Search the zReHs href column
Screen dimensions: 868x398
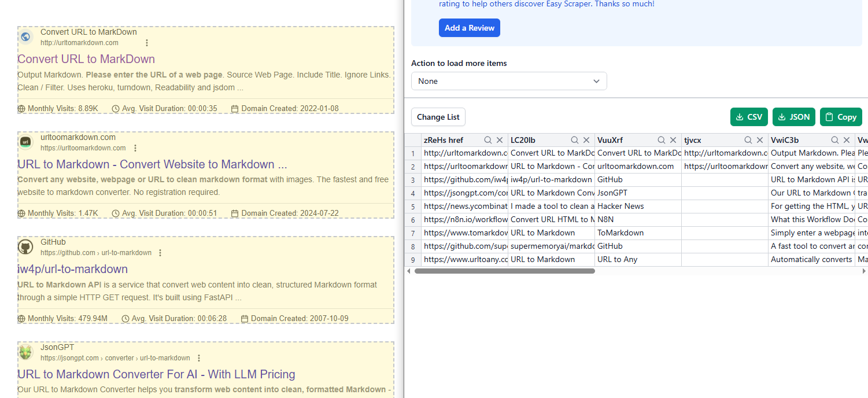click(x=488, y=140)
